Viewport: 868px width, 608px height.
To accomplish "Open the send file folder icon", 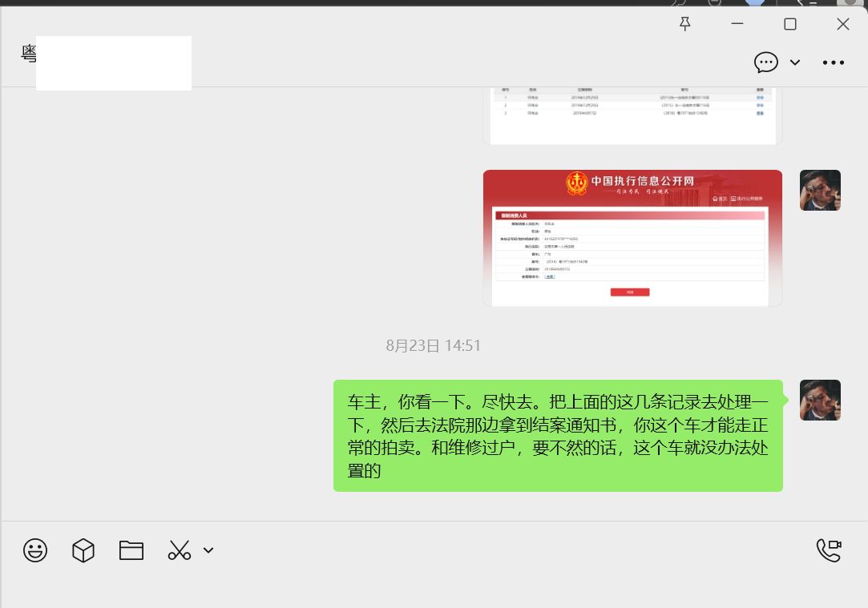I will point(131,550).
